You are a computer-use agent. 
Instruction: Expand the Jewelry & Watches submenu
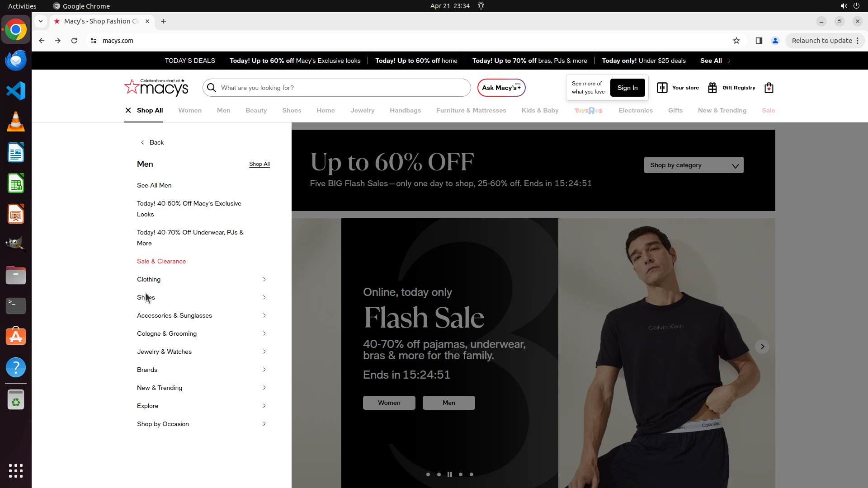pyautogui.click(x=264, y=352)
